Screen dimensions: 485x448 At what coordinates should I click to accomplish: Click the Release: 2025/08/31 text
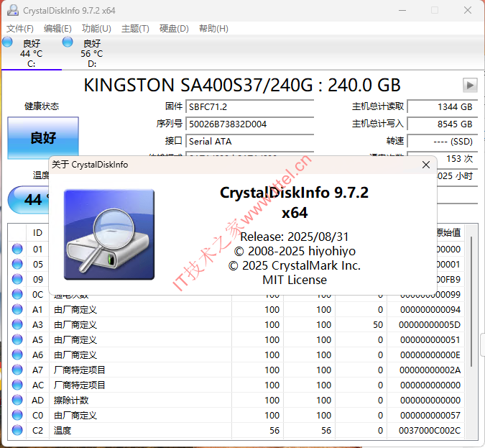pos(295,237)
